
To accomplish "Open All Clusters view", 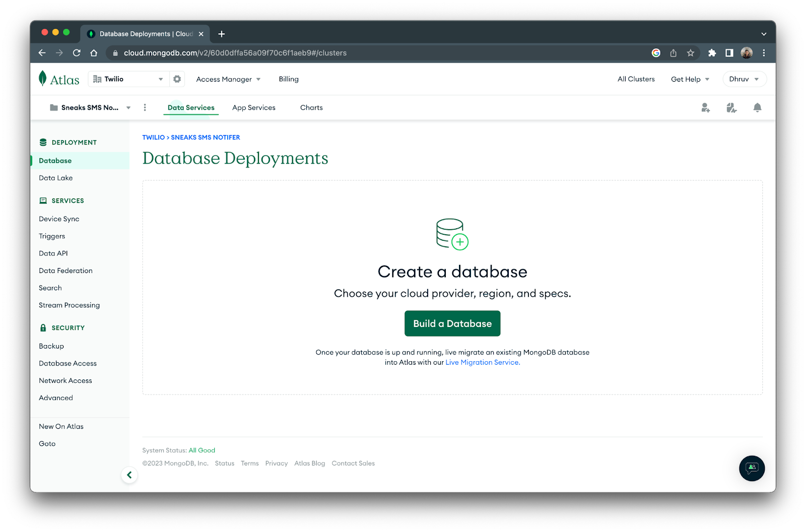I will 636,79.
